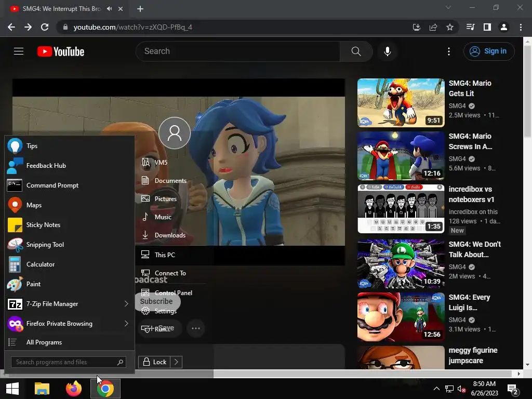Screen dimensions: 532x399
Task: Click Sign in button
Action: 489,51
